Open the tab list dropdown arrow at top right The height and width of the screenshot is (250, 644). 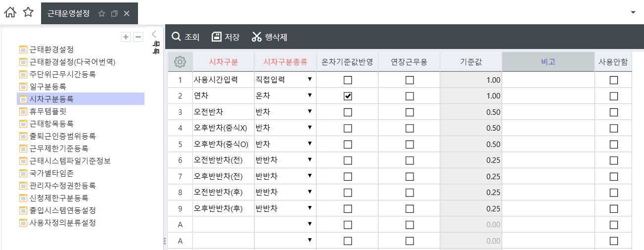pyautogui.click(x=633, y=12)
